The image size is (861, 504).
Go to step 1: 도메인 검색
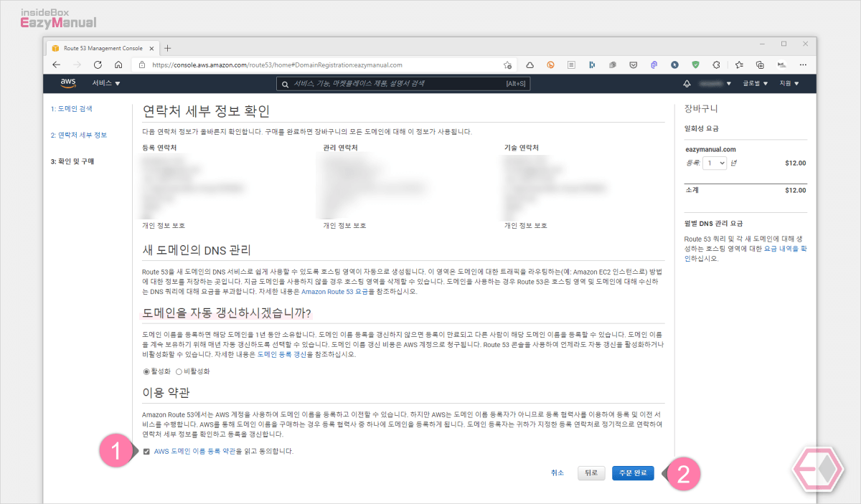[71, 109]
